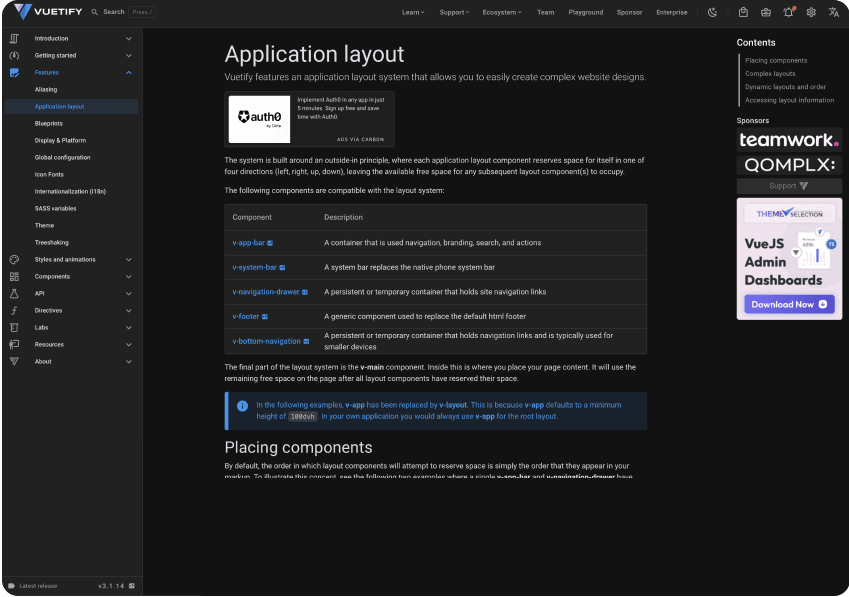This screenshot has width=849, height=597.
Task: Click the Support sponsor button
Action: [789, 186]
